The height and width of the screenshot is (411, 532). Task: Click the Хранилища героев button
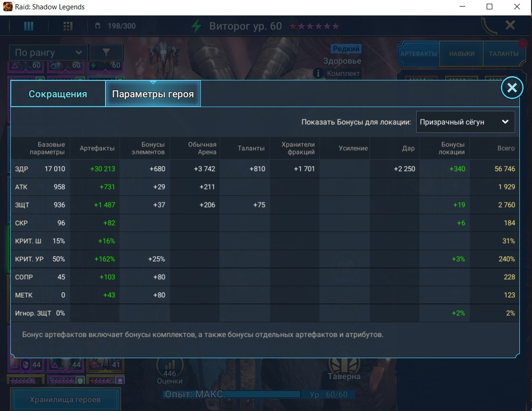click(x=65, y=399)
